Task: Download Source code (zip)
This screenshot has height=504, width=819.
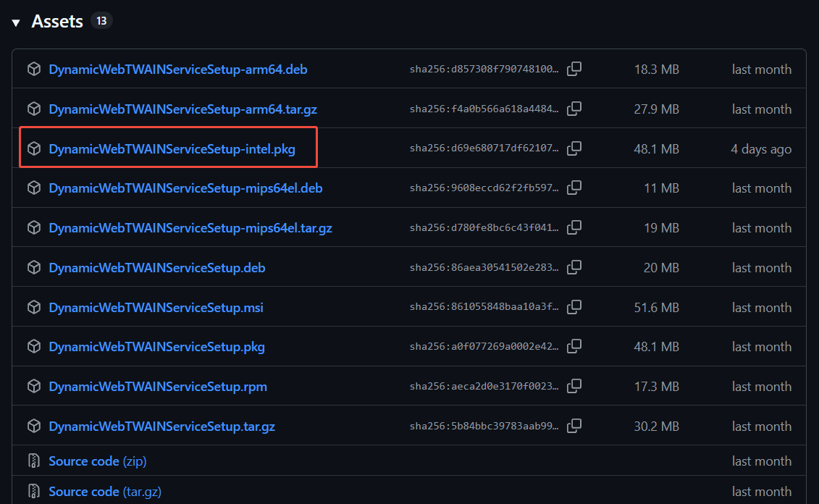Action: [98, 461]
